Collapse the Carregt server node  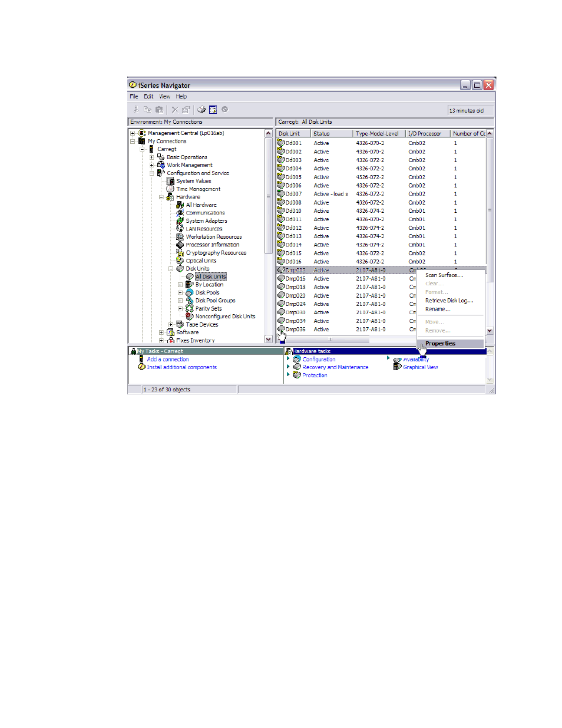pyautogui.click(x=142, y=149)
